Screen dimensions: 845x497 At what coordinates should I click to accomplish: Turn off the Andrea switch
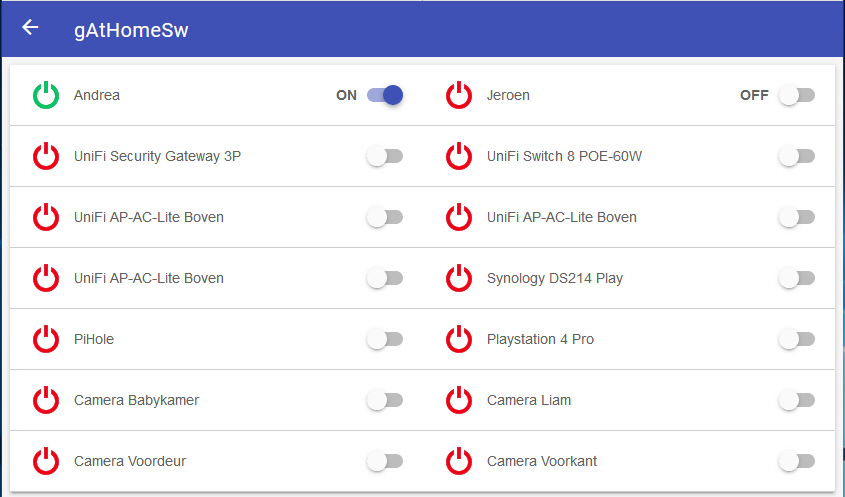385,96
